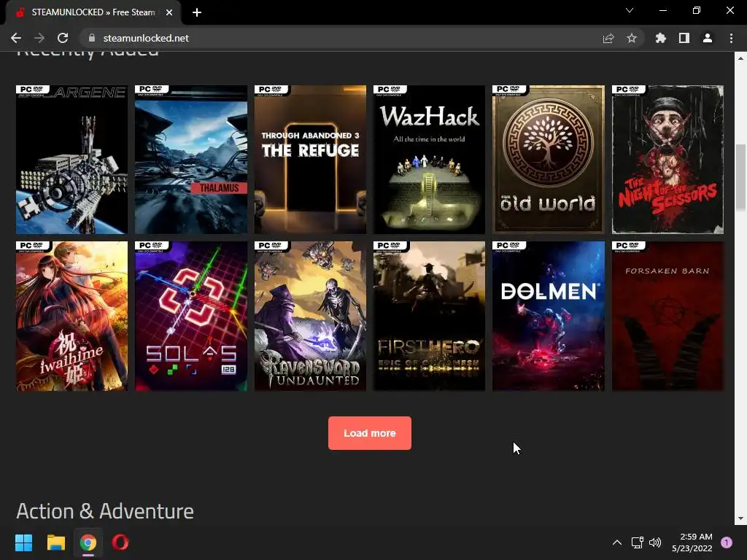The image size is (747, 560).
Task: Launch Opera from the taskbar
Action: [120, 542]
